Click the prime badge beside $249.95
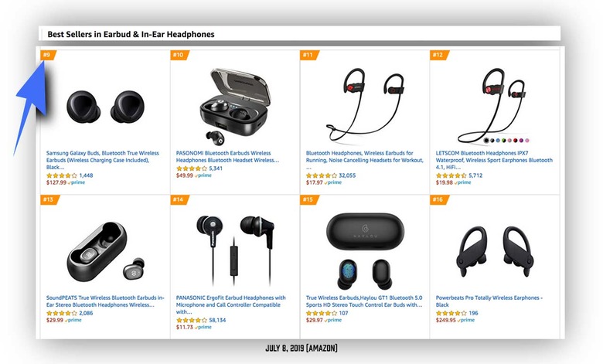The image size is (603, 364). coord(465,320)
